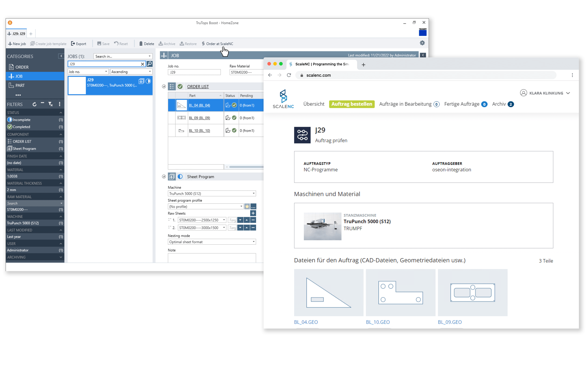
Task: Open TruTops settings gear icon
Action: (x=422, y=43)
